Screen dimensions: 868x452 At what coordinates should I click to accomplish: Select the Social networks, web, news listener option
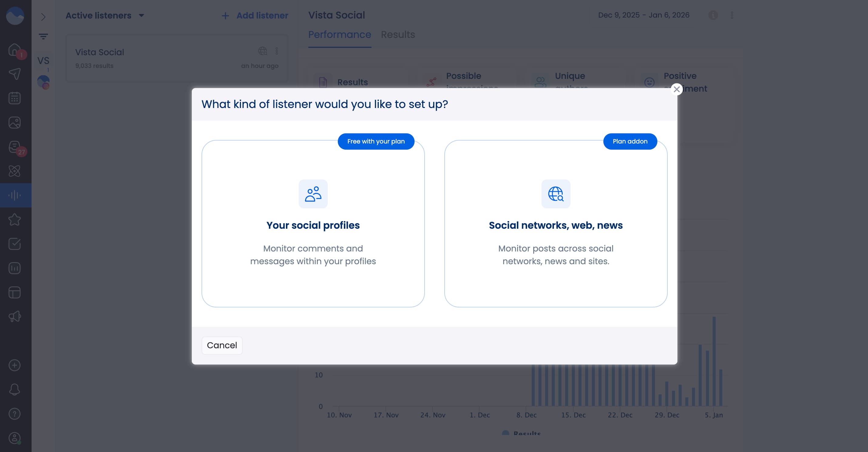pos(556,225)
